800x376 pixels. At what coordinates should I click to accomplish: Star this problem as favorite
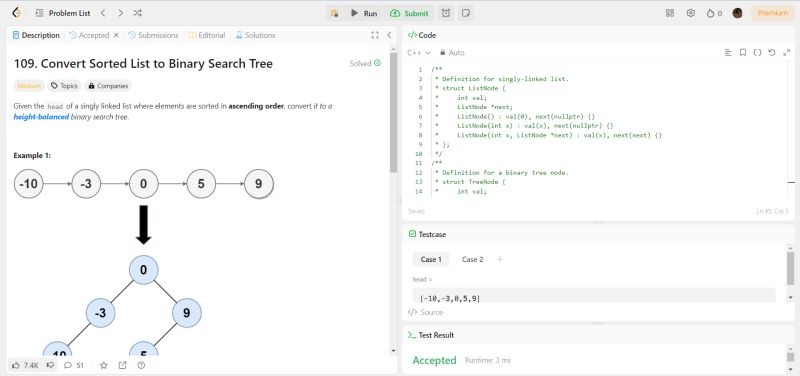tap(104, 365)
